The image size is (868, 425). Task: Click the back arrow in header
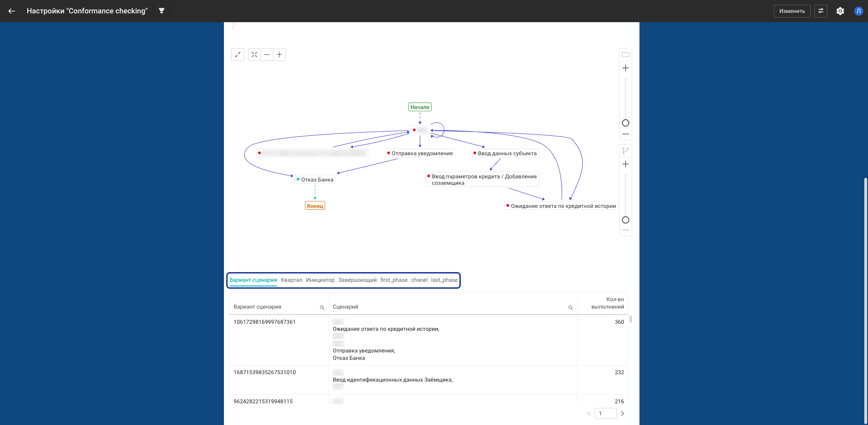point(12,11)
